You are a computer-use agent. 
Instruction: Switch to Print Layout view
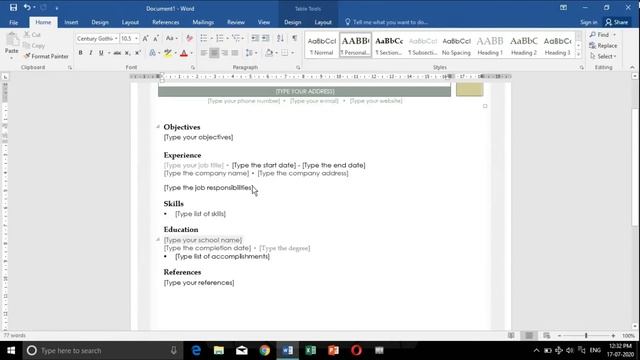(529, 336)
